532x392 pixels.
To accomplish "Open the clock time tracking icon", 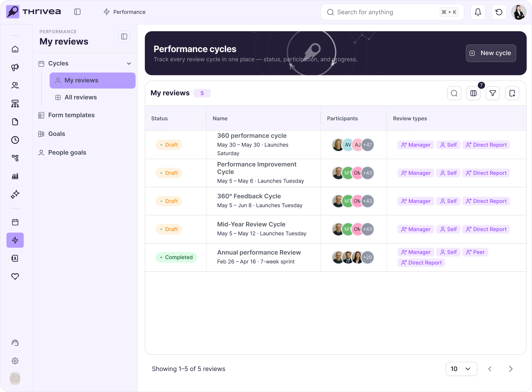I will pos(15,140).
